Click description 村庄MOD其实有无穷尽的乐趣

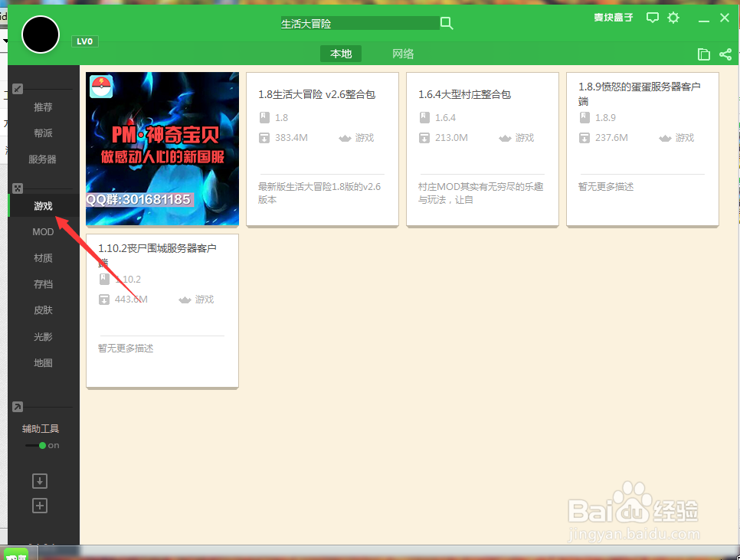coord(480,193)
